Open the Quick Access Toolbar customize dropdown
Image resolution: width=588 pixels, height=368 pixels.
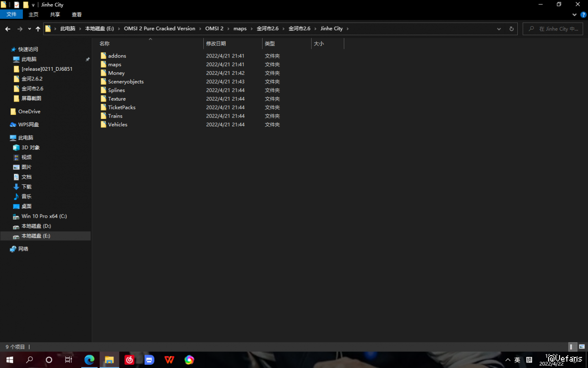pyautogui.click(x=33, y=5)
